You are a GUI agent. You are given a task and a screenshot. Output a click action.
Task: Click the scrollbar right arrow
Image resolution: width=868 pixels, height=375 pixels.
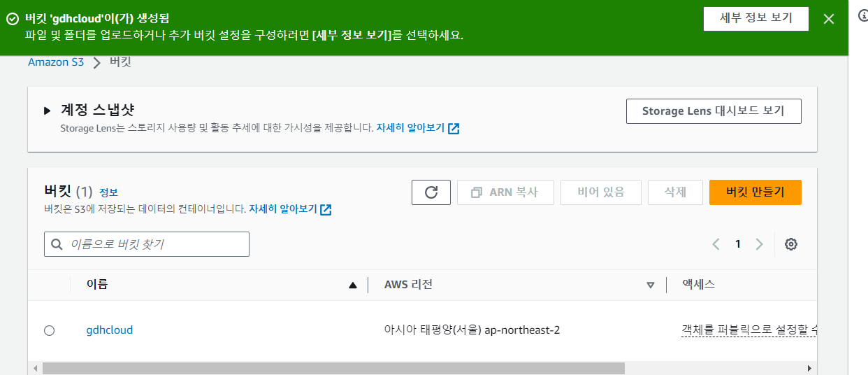(x=810, y=368)
